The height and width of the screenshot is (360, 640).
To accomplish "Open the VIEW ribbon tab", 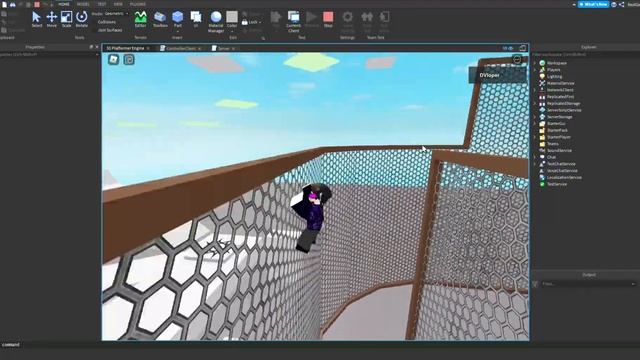I will 118,4.
